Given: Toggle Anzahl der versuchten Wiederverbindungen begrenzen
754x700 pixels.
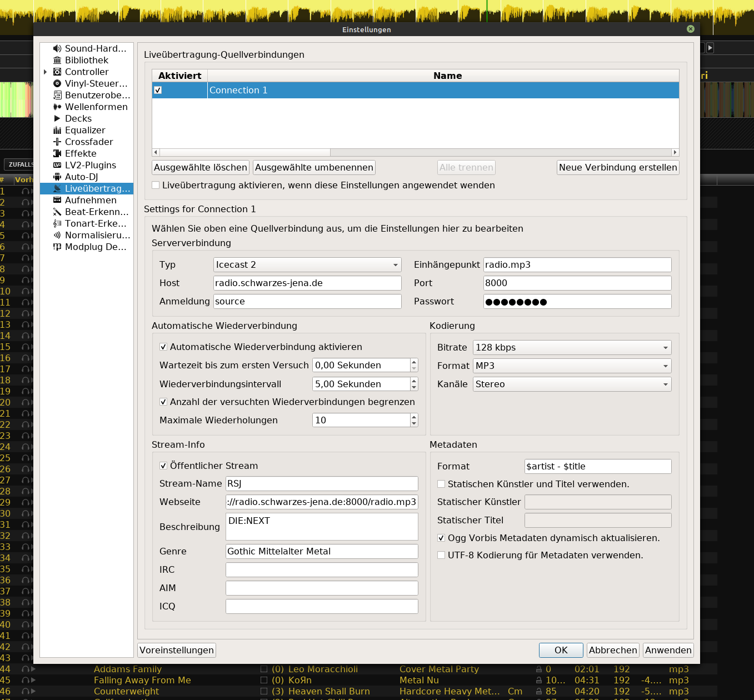Looking at the screenshot, I should (x=163, y=402).
